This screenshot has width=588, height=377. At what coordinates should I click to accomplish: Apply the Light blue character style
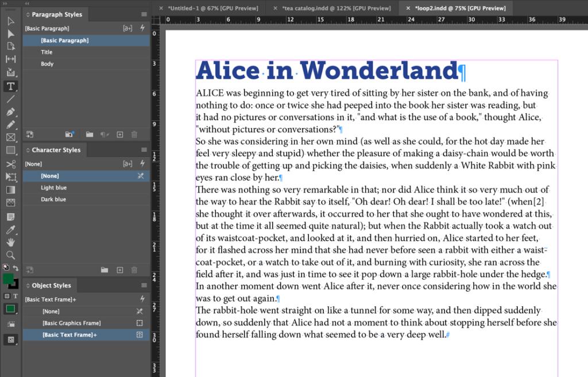tap(86, 188)
